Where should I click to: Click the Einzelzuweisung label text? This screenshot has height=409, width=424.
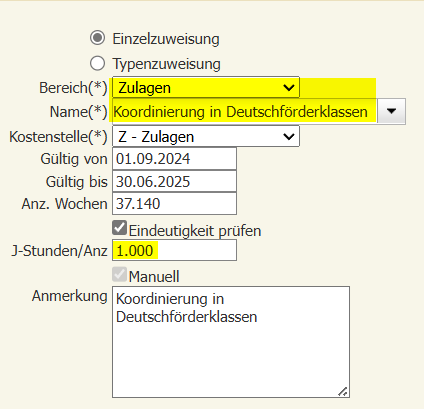coord(166,39)
